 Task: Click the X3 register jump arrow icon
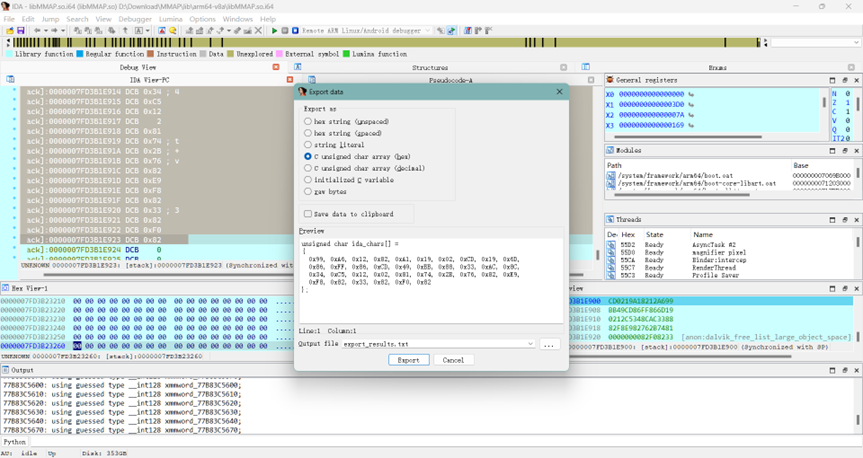(691, 126)
